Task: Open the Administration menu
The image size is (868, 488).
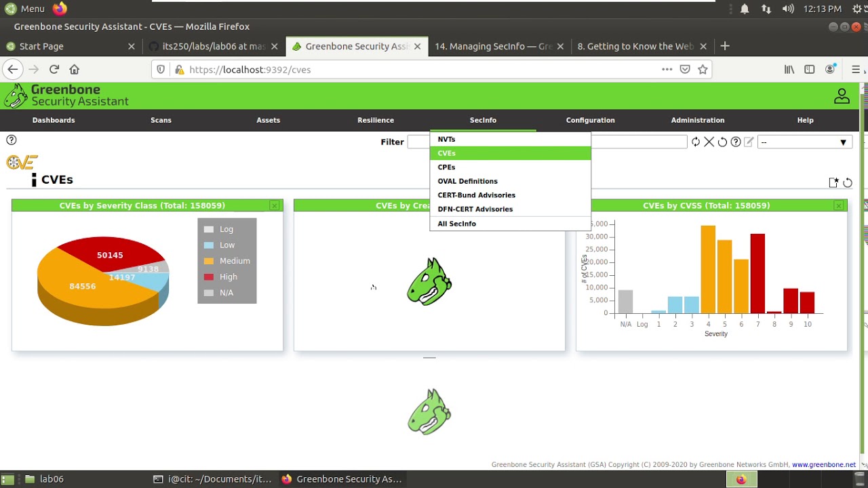Action: click(x=698, y=120)
